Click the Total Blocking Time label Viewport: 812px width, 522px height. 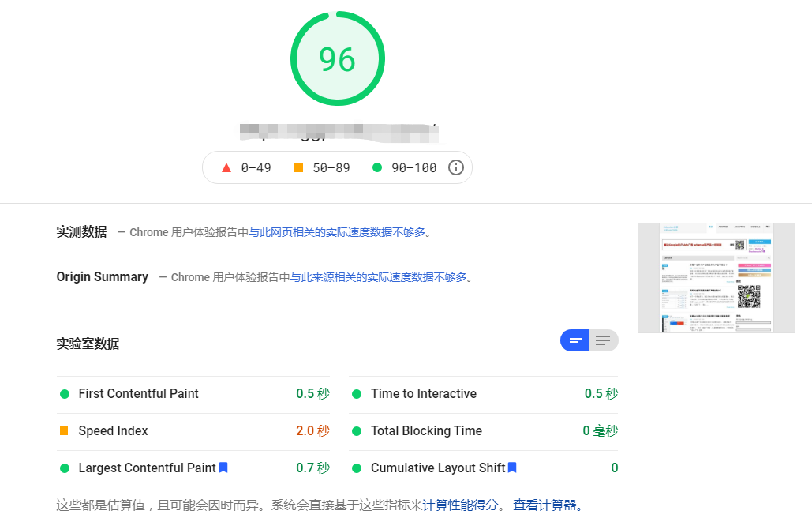point(426,430)
